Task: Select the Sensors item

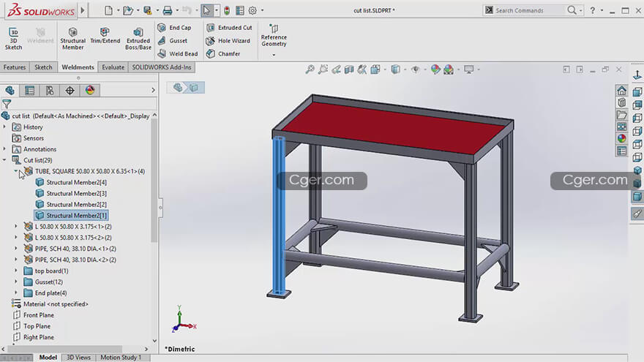Action: point(28,138)
